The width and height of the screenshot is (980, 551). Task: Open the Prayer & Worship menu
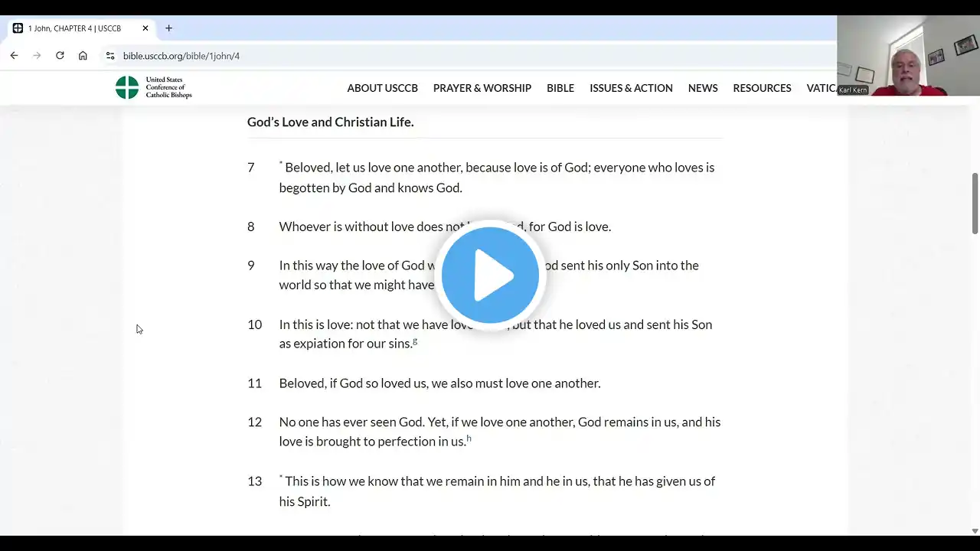482,88
